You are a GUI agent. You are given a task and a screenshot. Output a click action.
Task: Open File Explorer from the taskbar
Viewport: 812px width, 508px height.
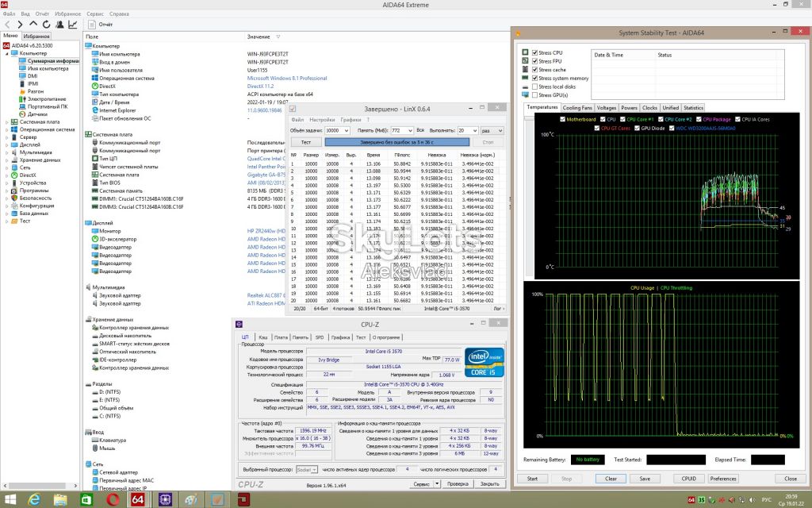tap(60, 500)
